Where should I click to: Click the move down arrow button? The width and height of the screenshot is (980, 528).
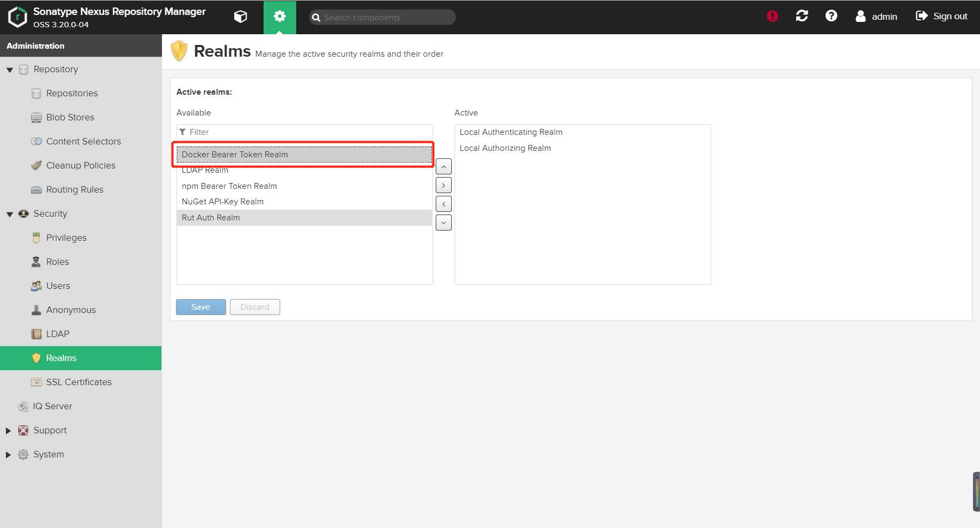click(x=444, y=223)
